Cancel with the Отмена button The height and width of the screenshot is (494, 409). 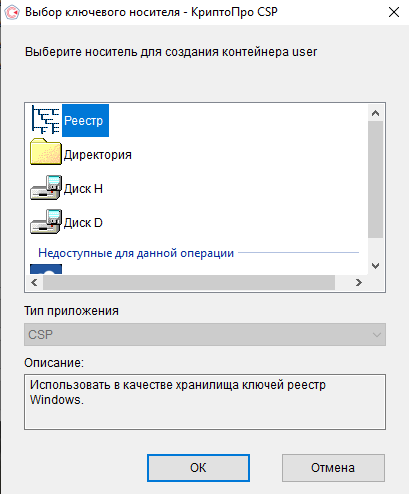[x=333, y=468]
